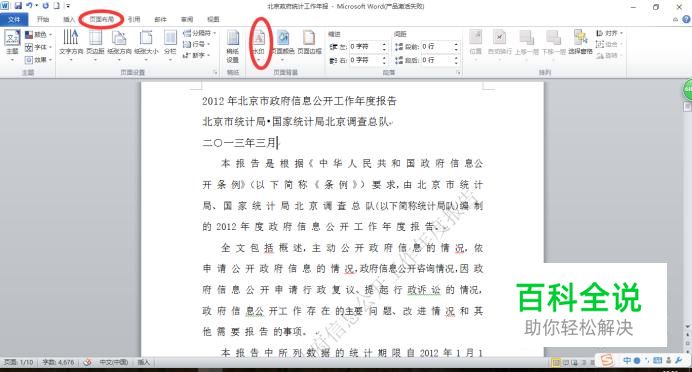Click the Redo/Repeat icon in quick access toolbar
692x372 pixels.
45,6
